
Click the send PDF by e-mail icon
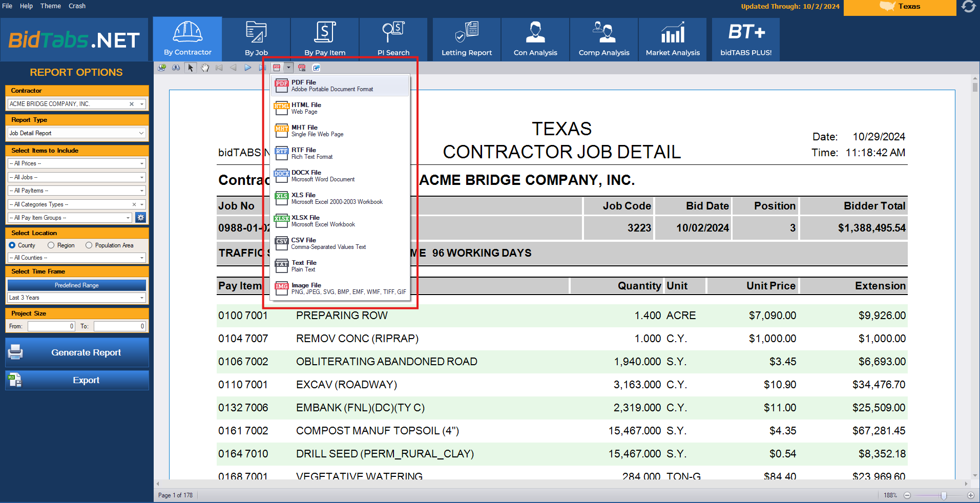tap(302, 68)
